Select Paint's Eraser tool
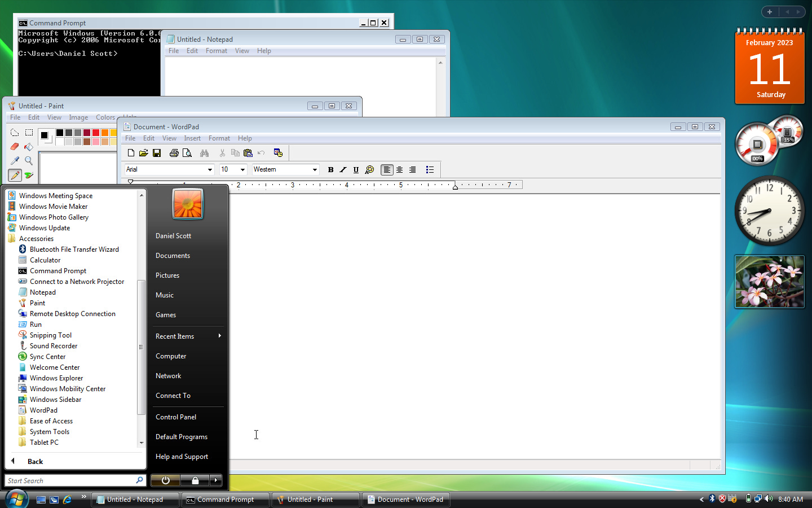This screenshot has height=508, width=812. (x=14, y=147)
